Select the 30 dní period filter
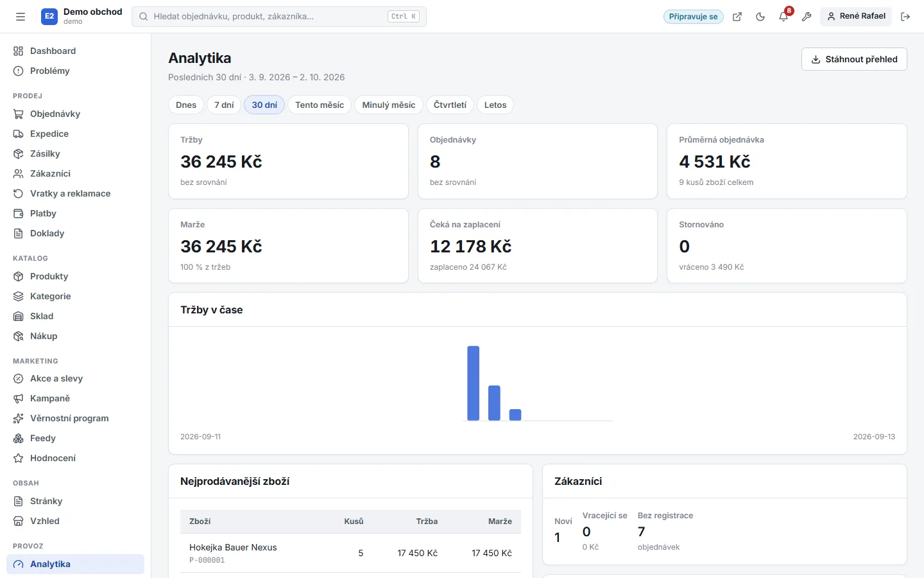Image resolution: width=924 pixels, height=578 pixels. tap(264, 105)
